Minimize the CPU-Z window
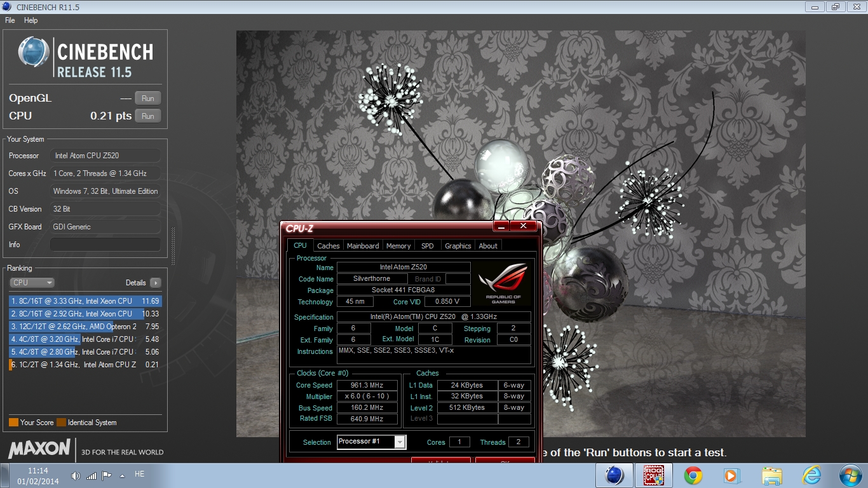 click(501, 226)
